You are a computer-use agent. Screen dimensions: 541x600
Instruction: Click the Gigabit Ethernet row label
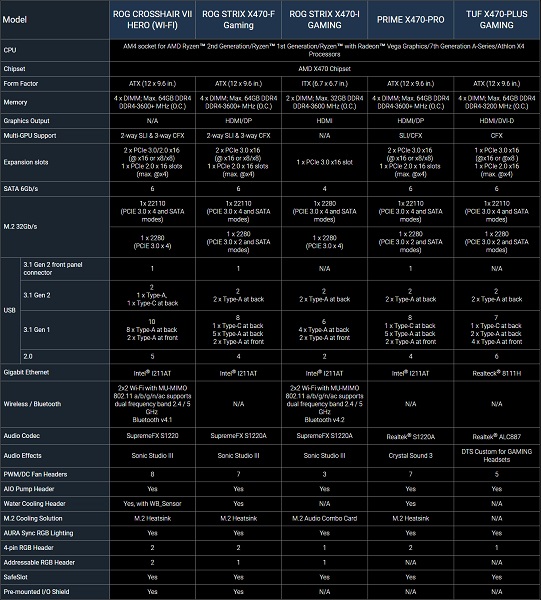(55, 372)
